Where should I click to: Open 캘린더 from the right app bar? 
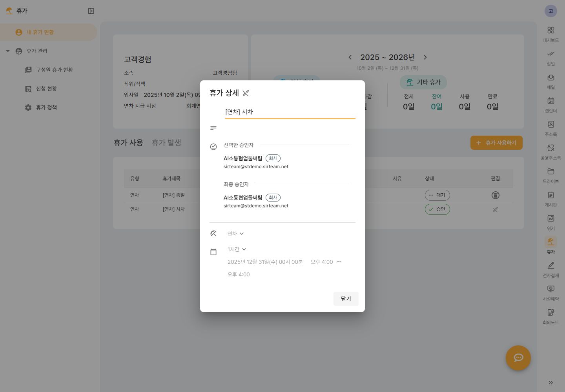[x=551, y=105]
